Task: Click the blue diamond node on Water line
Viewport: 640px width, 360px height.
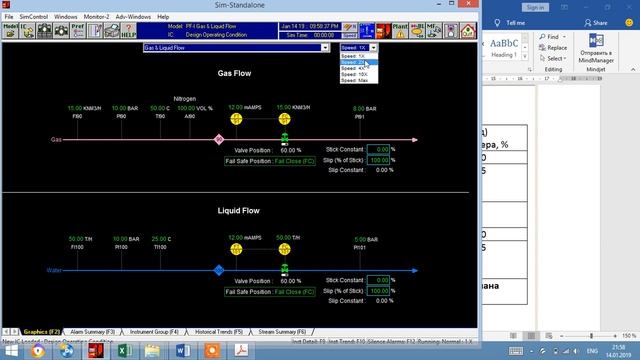Action: (219, 270)
